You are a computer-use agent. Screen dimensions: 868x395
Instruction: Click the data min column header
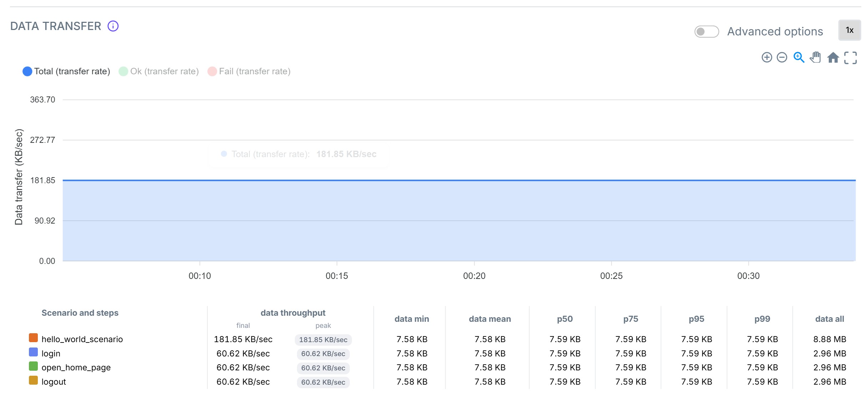[412, 319]
